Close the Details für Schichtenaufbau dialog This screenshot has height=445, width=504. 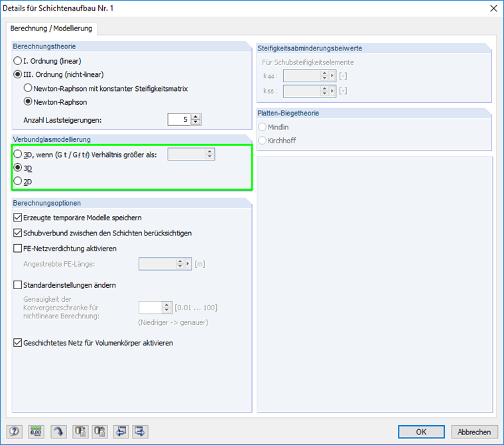coord(493,9)
